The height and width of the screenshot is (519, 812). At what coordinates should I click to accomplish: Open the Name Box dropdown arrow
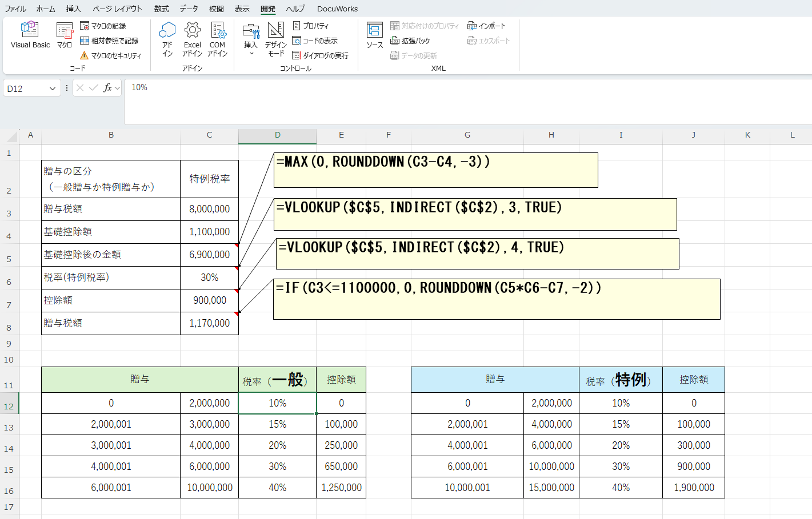click(53, 88)
